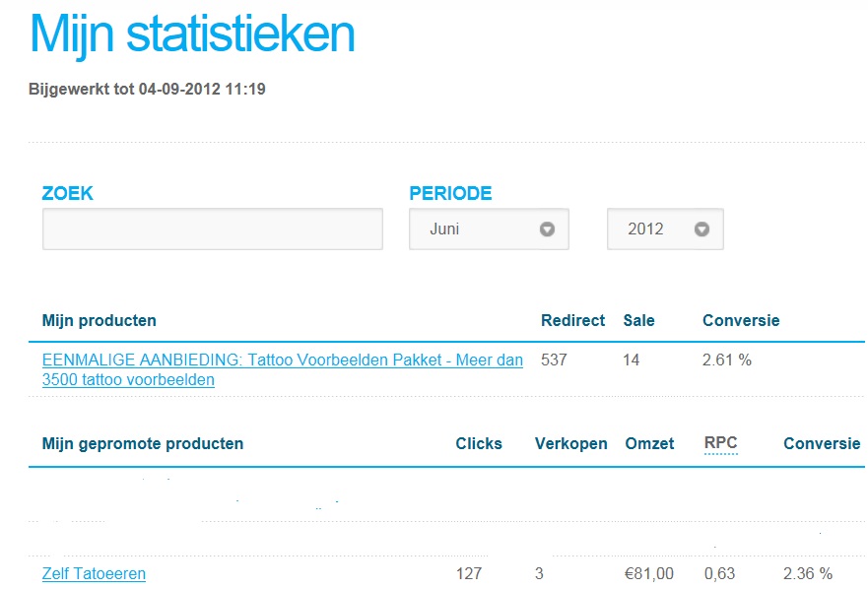Click the Mijn statistieken page title
Viewport: 868px width, 589px height.
[192, 34]
